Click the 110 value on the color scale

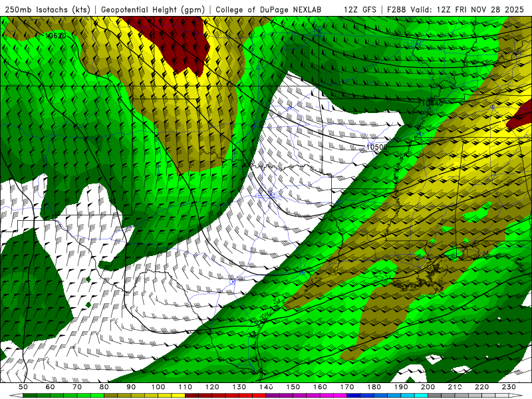click(185, 387)
